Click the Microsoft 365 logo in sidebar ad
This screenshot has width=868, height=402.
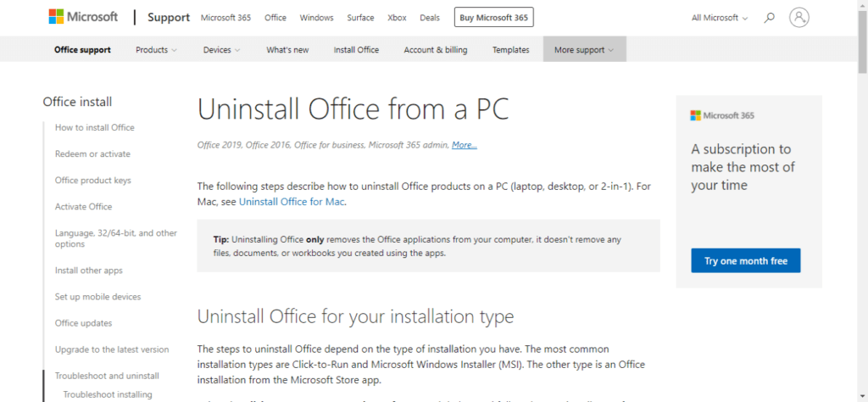coord(722,115)
